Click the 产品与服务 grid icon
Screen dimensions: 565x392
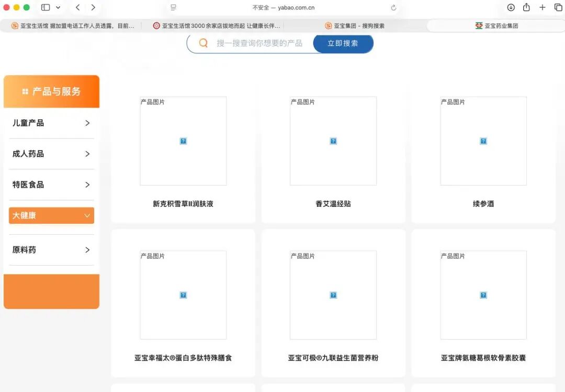point(25,91)
